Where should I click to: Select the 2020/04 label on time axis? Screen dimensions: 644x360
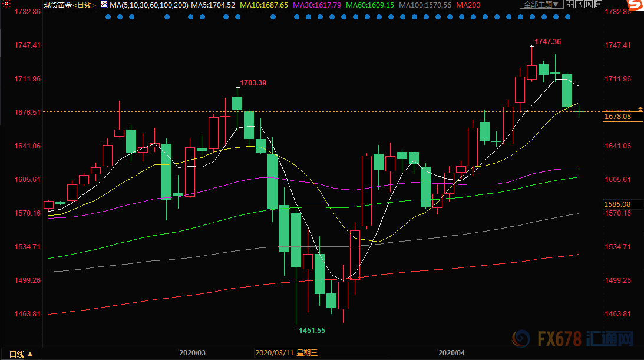pos(452,353)
